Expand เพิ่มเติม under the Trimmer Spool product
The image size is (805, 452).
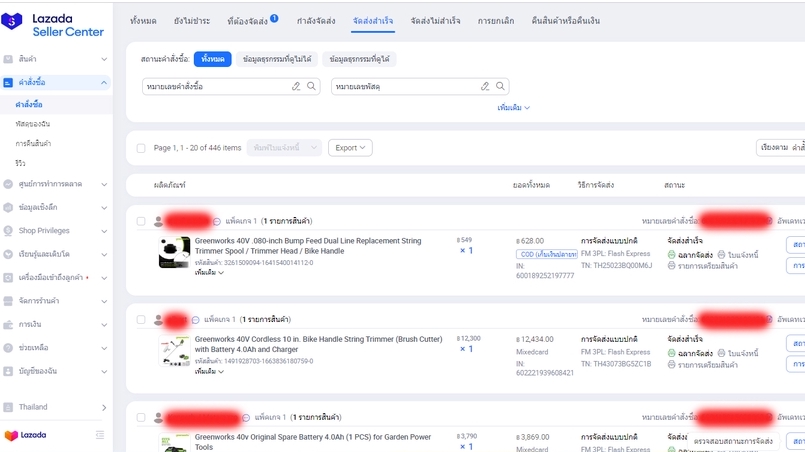coord(209,273)
